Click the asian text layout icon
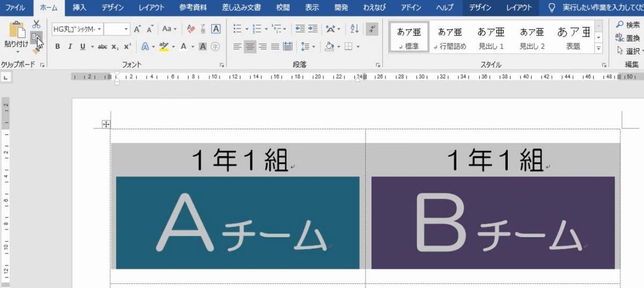 coord(331,29)
